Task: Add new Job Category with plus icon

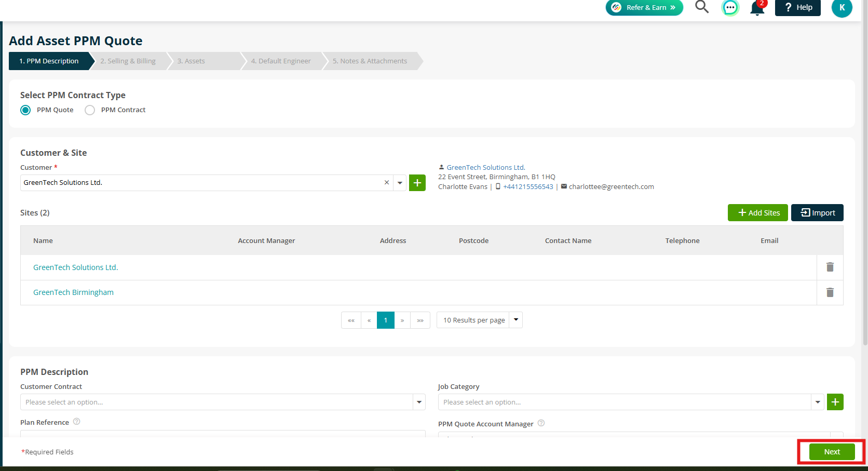Action: (x=835, y=402)
